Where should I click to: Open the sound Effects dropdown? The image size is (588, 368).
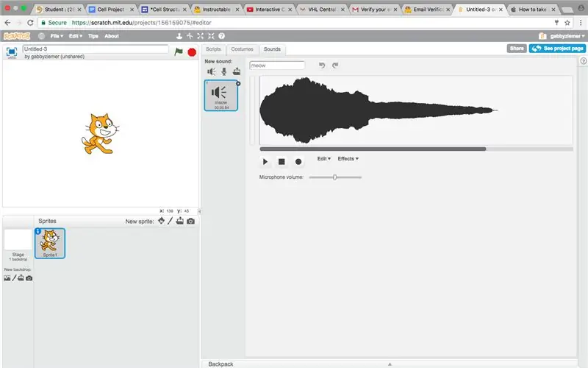pyautogui.click(x=348, y=159)
